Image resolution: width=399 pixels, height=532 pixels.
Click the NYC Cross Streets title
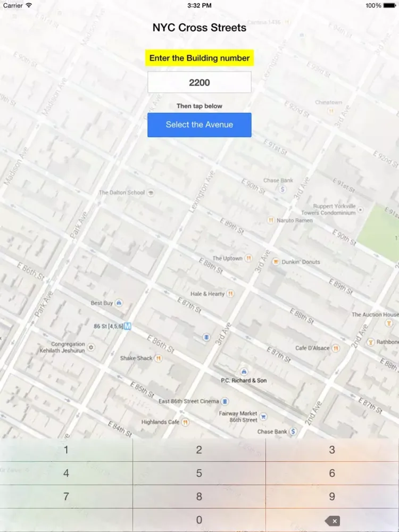coord(199,28)
